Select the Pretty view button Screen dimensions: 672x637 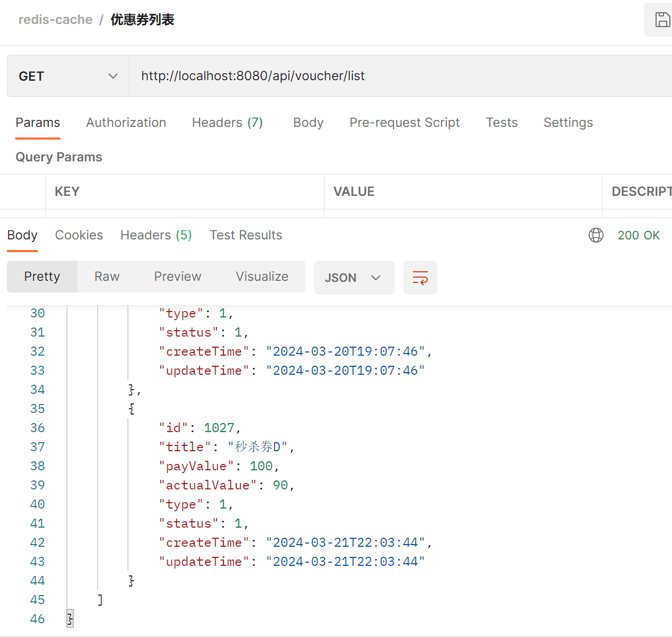tap(42, 277)
